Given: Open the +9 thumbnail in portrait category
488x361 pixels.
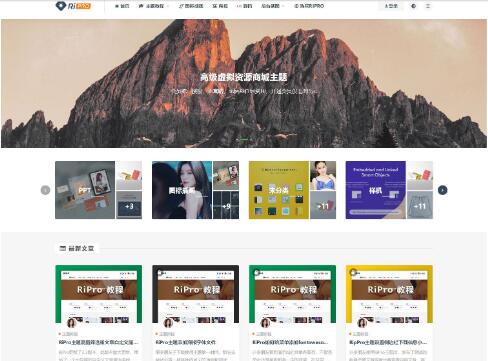Looking at the screenshot, I should pyautogui.click(x=226, y=205).
